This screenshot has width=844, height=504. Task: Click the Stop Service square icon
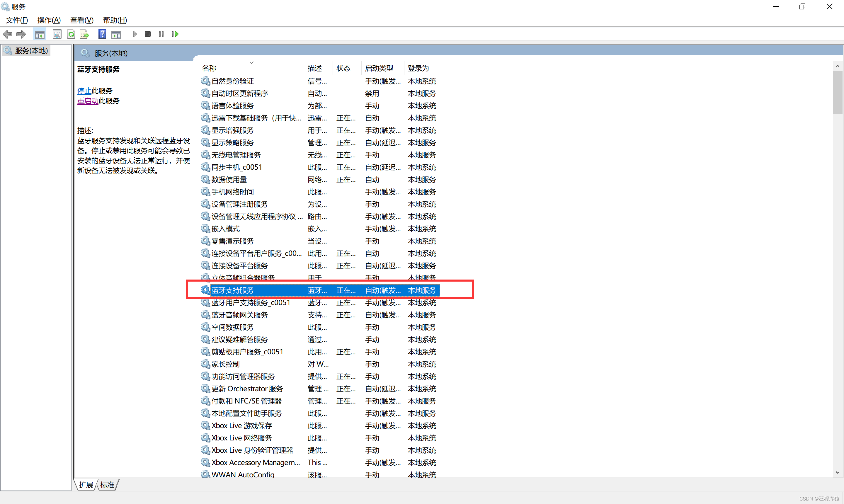click(x=148, y=34)
